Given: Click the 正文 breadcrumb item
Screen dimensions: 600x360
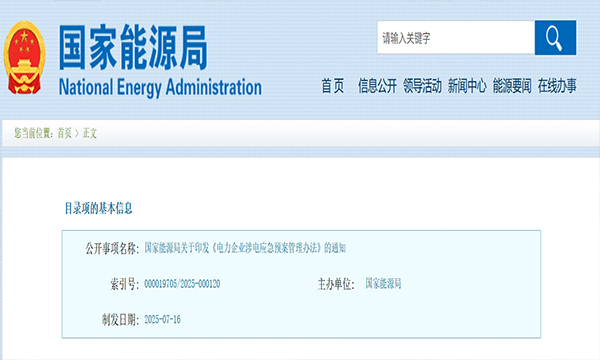Looking at the screenshot, I should pyautogui.click(x=90, y=133).
